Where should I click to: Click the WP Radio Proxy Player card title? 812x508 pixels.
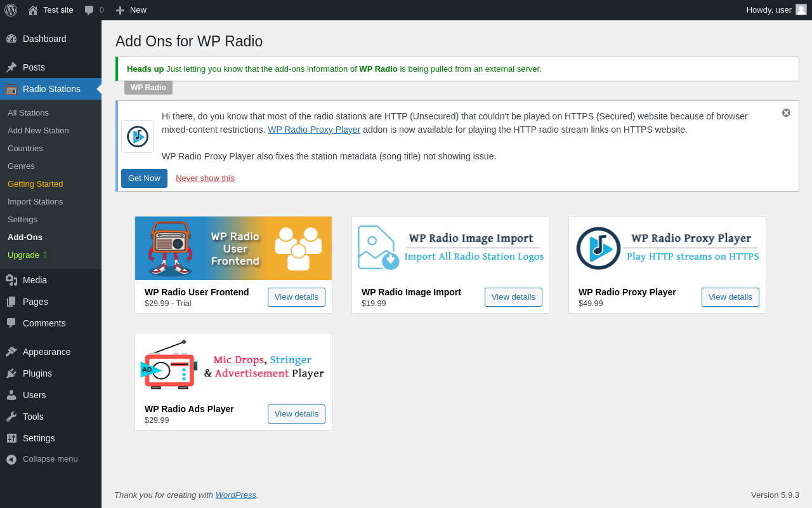point(627,292)
